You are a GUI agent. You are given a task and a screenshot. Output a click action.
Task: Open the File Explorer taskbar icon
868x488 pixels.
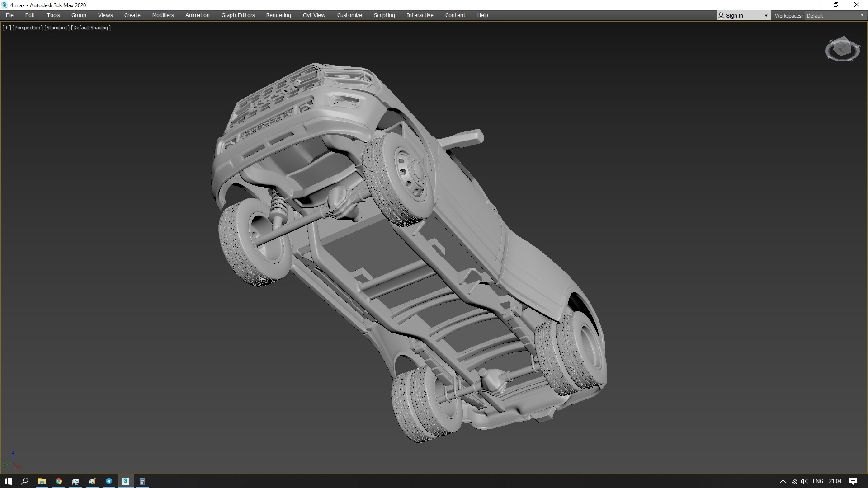pyautogui.click(x=42, y=481)
